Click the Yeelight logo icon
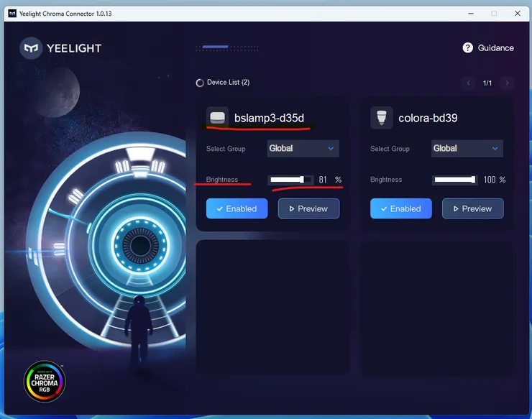The image size is (532, 419). click(31, 48)
